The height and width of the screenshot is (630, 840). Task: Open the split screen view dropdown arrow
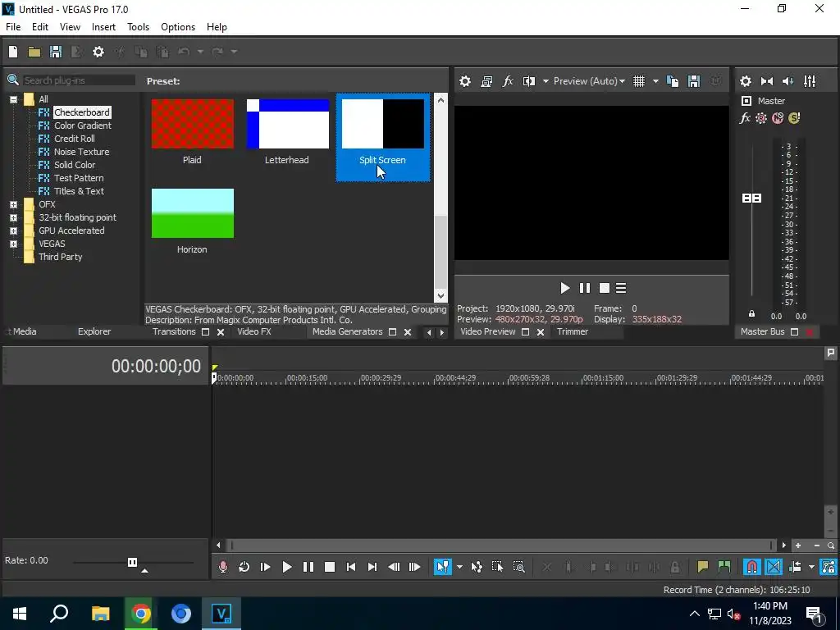pos(546,81)
